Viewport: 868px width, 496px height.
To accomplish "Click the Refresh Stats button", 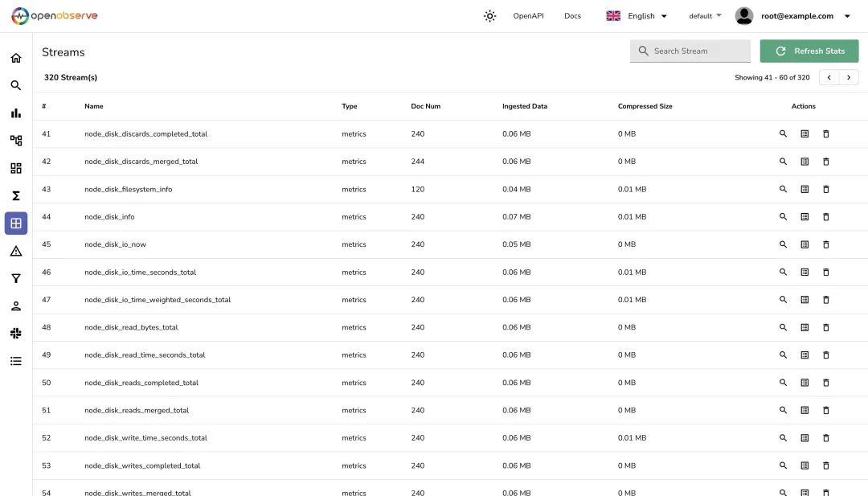I will coord(809,50).
